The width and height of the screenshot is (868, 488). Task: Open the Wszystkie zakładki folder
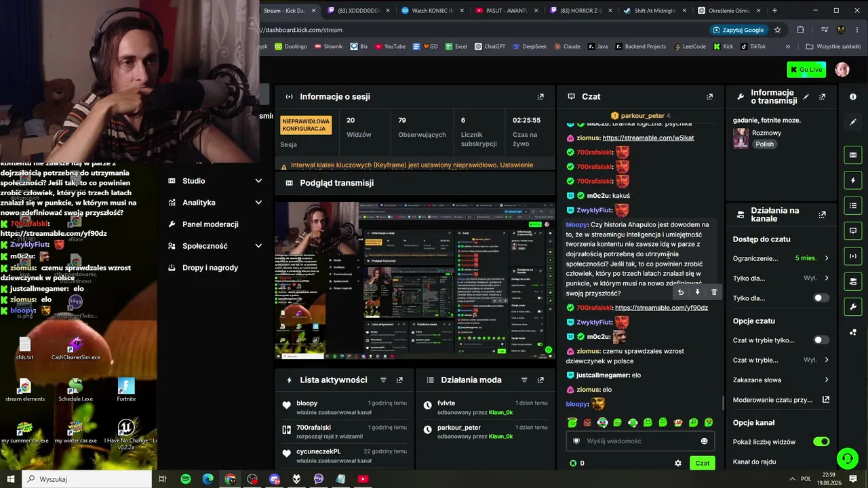point(833,47)
